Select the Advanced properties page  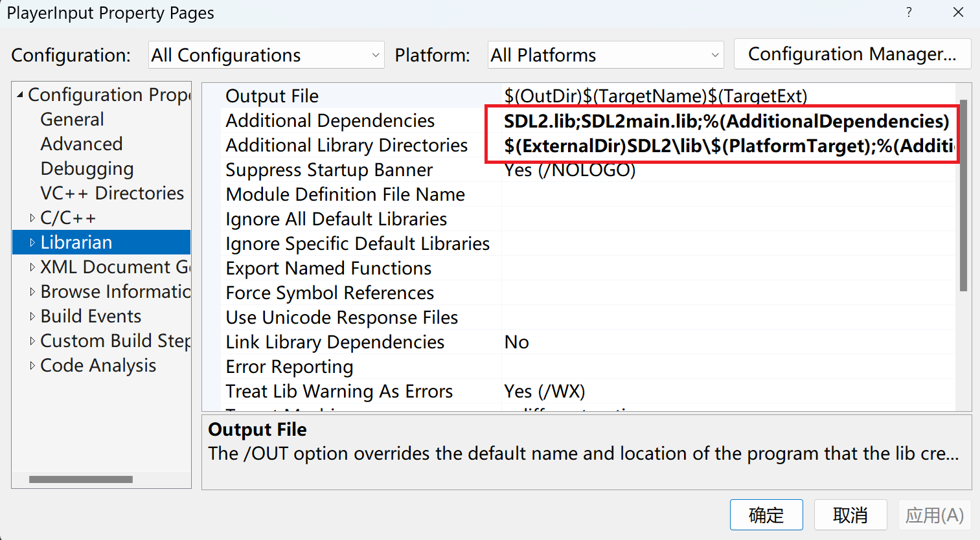pyautogui.click(x=82, y=144)
